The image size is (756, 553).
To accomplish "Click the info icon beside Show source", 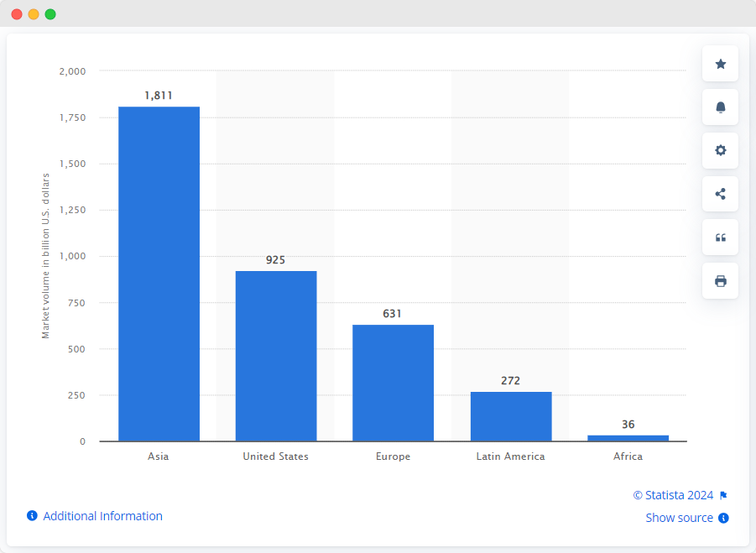I will click(x=723, y=518).
